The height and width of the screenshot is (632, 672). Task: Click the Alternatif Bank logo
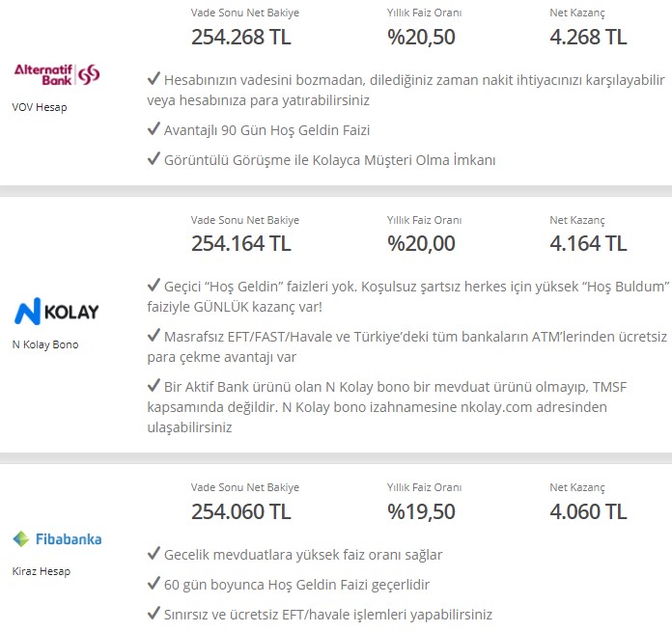click(x=57, y=74)
